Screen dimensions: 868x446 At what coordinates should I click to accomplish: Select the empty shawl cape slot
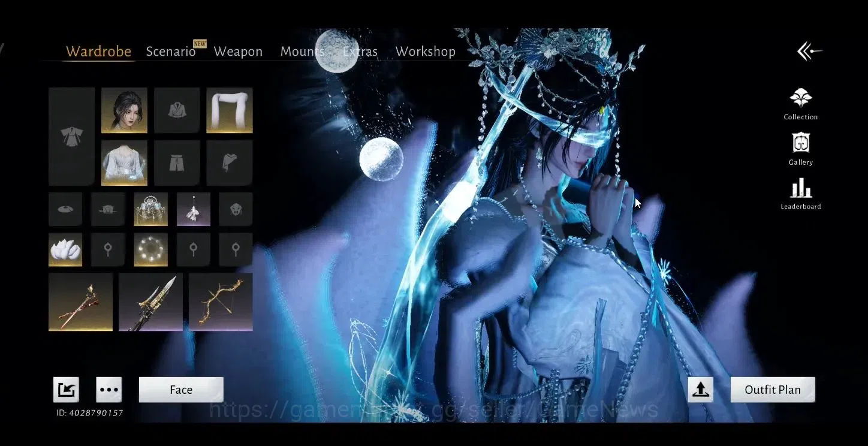[x=230, y=163]
